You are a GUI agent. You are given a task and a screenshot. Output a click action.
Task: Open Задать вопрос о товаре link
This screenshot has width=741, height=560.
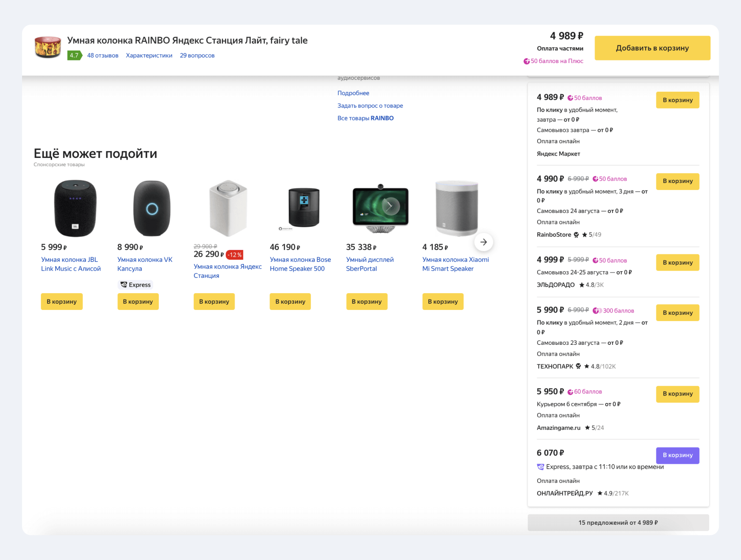(x=370, y=106)
